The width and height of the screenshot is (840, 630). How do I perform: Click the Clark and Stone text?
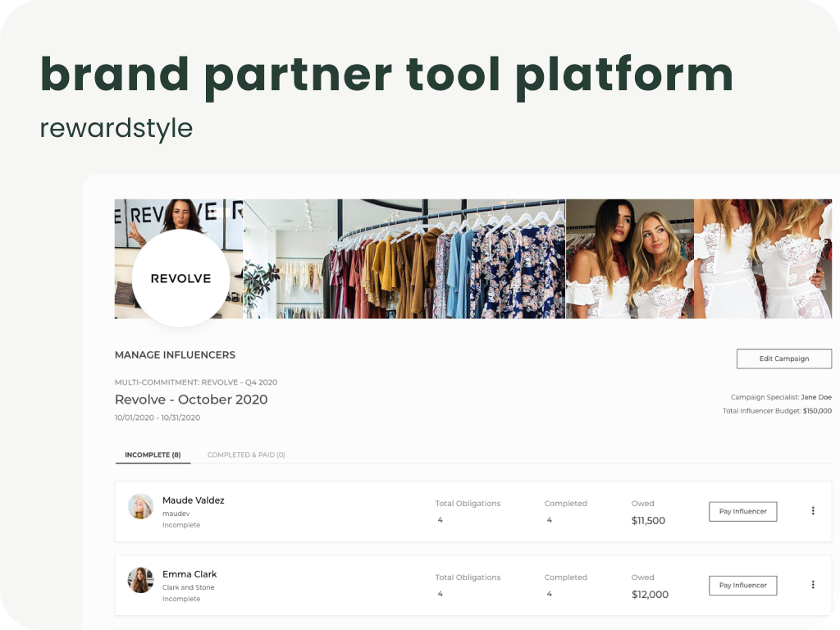[189, 587]
